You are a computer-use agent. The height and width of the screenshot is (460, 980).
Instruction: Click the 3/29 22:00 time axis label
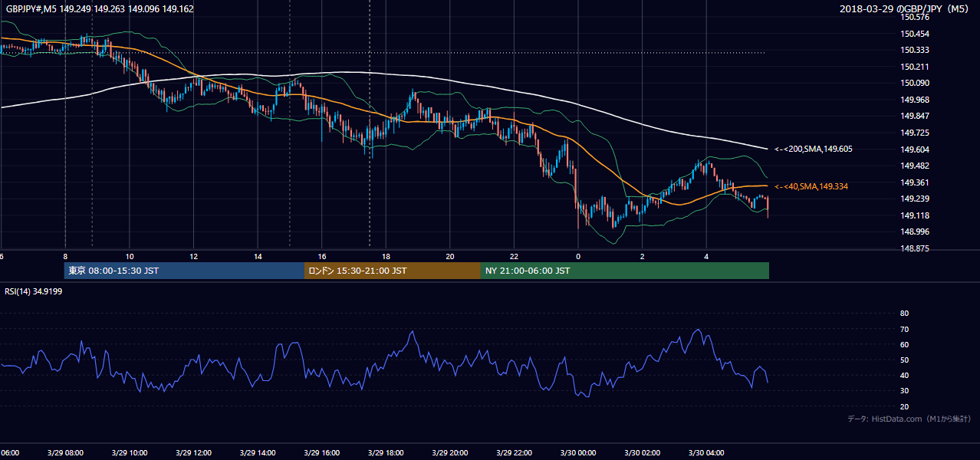point(514,452)
